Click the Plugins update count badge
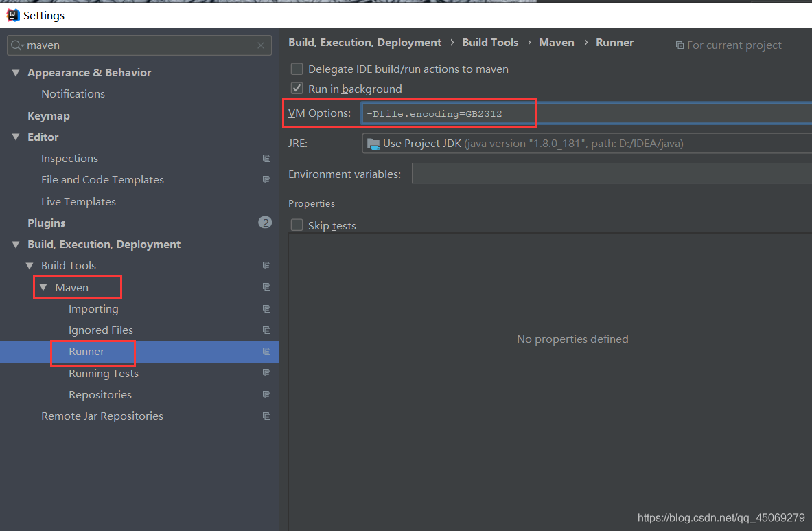The image size is (812, 531). [265, 223]
